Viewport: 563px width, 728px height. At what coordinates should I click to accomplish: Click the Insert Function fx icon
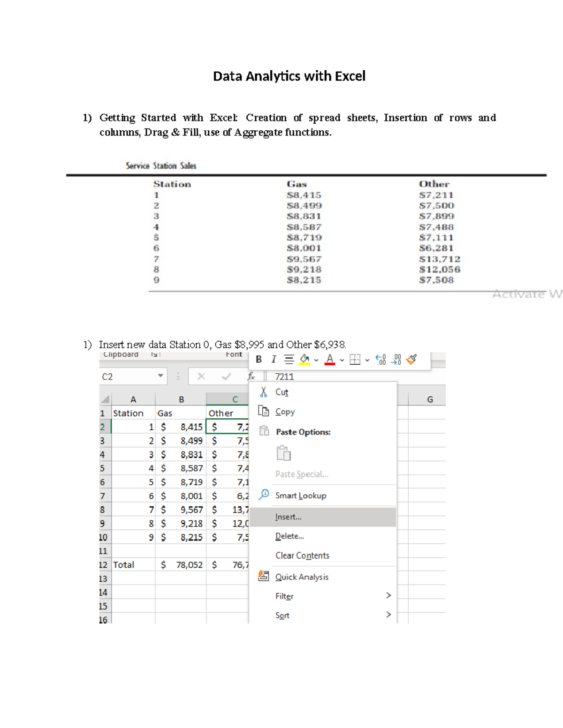tap(252, 376)
